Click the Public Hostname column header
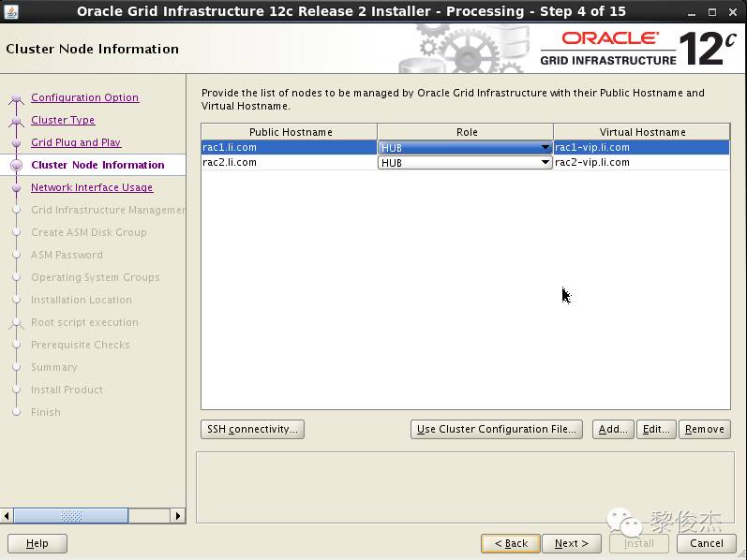This screenshot has width=747, height=560. click(290, 132)
